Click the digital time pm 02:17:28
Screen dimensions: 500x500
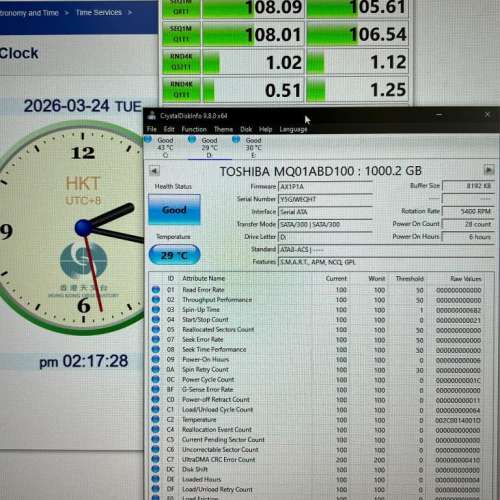pos(84,361)
